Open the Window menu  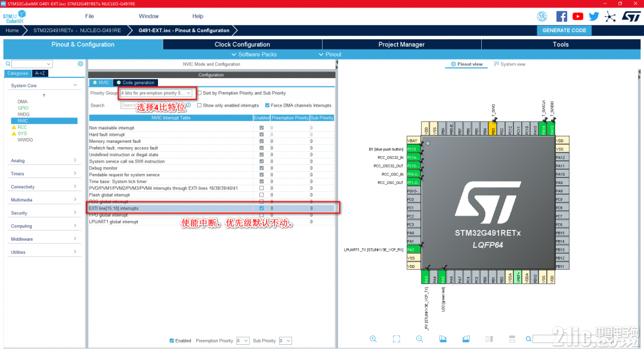click(148, 17)
